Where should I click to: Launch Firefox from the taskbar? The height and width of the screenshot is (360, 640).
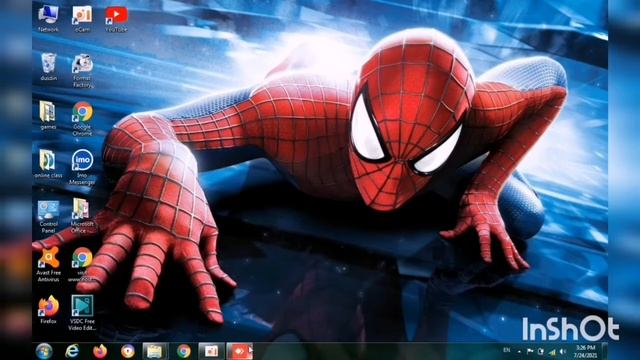pyautogui.click(x=100, y=351)
